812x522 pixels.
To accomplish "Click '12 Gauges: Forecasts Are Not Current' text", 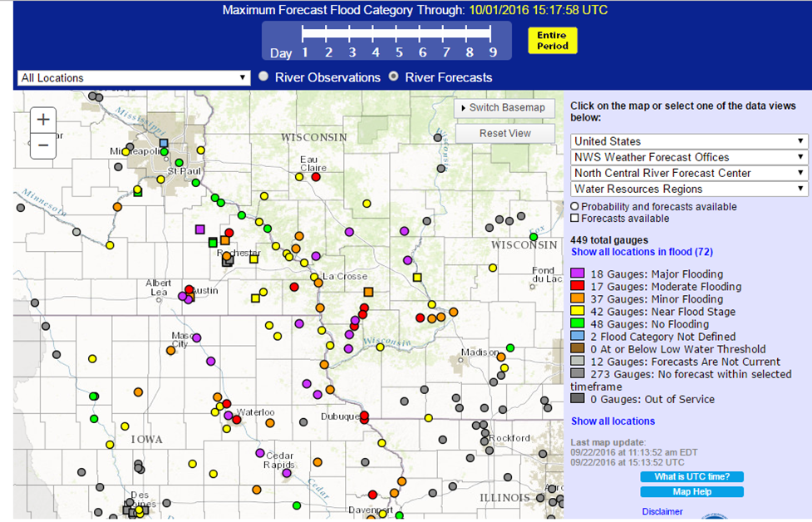I will [685, 362].
